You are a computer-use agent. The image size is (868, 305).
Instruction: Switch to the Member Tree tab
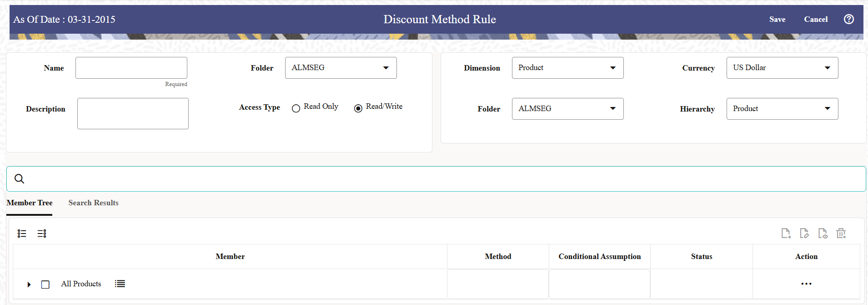coord(30,203)
